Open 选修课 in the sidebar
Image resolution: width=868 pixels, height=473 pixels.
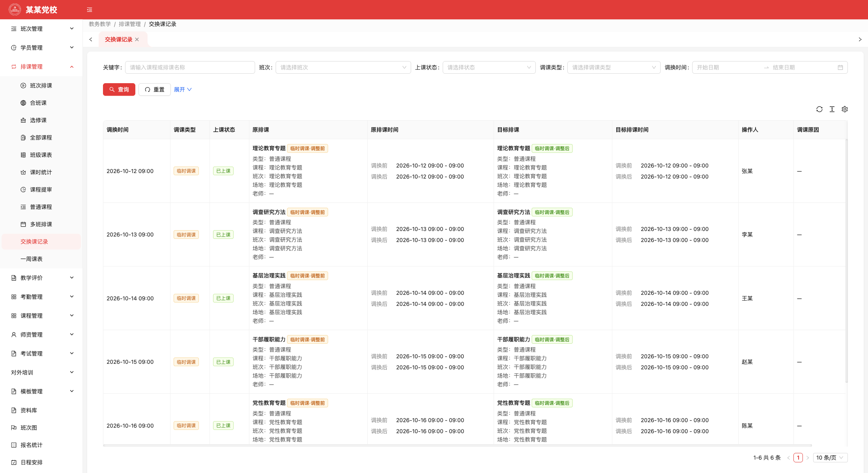coord(41,120)
